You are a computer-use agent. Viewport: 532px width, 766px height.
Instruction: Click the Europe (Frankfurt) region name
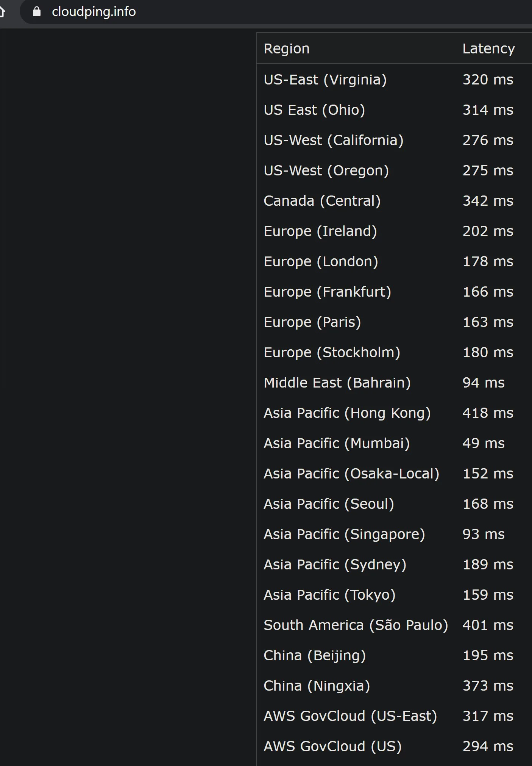tap(327, 292)
